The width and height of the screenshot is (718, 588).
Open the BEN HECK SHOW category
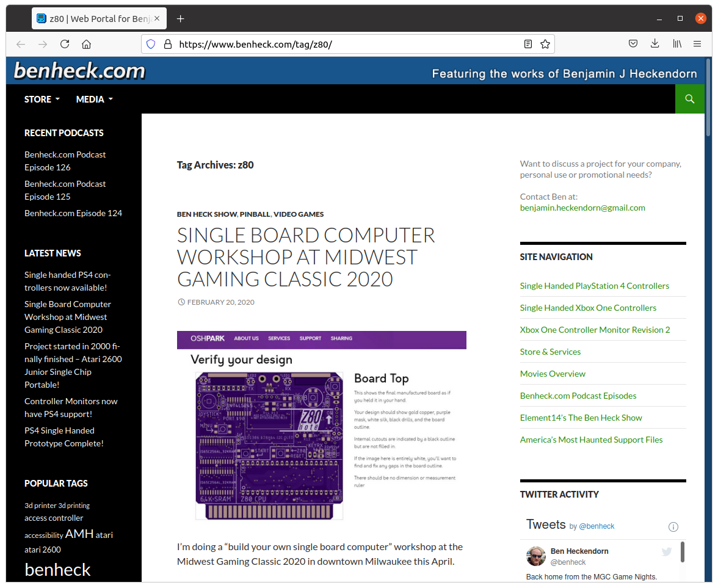pos(206,214)
